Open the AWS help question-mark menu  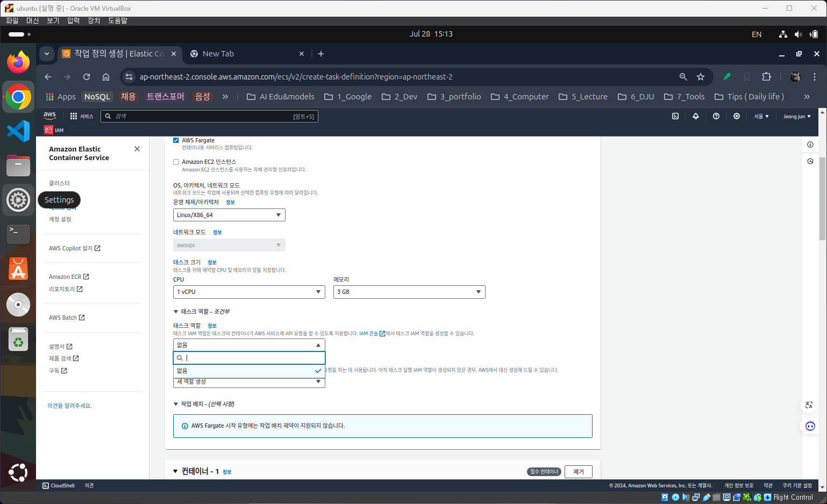(x=716, y=116)
